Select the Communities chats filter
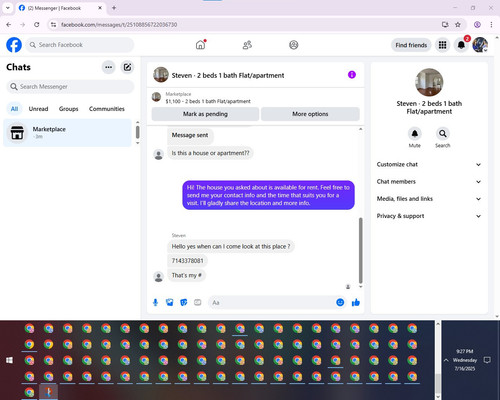Screen dimensions: 500x400 pos(107,109)
